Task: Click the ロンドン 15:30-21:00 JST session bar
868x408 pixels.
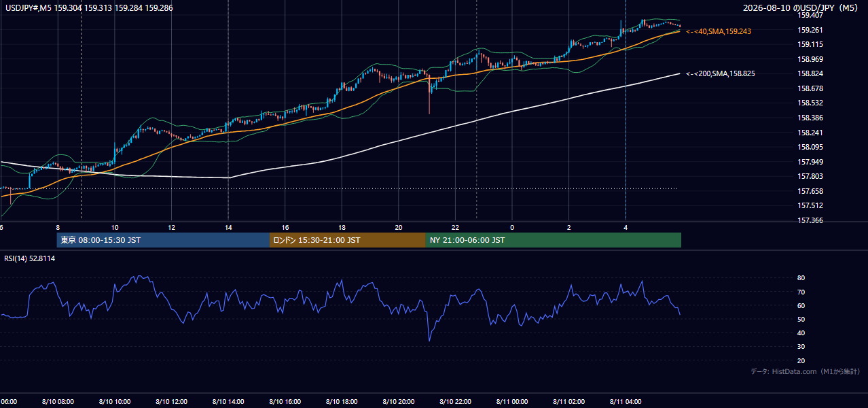Action: pyautogui.click(x=348, y=240)
